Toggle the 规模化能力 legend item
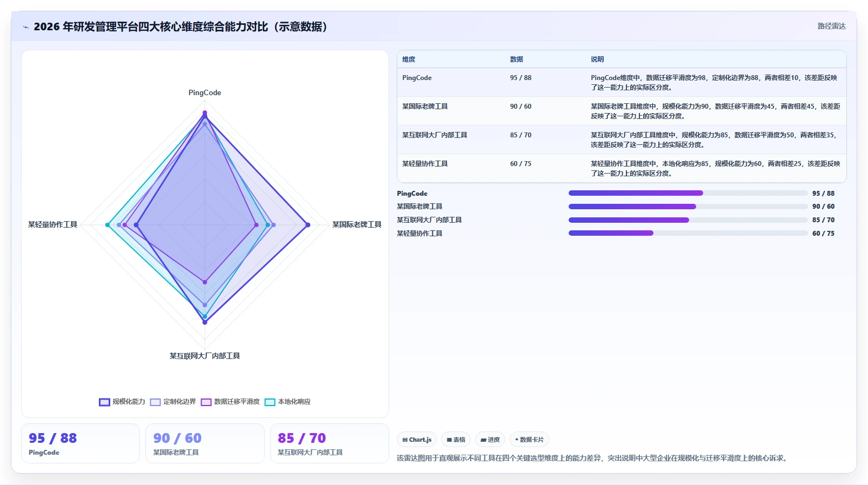The width and height of the screenshot is (868, 485). coord(122,402)
